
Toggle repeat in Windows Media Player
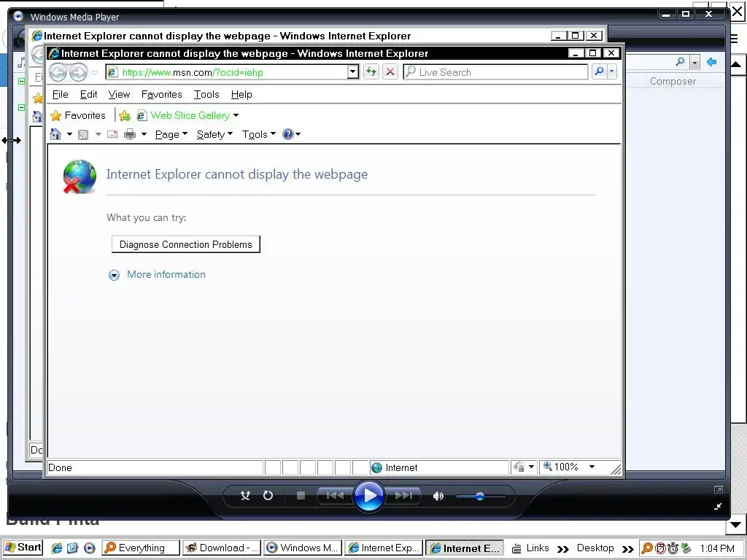(x=268, y=496)
